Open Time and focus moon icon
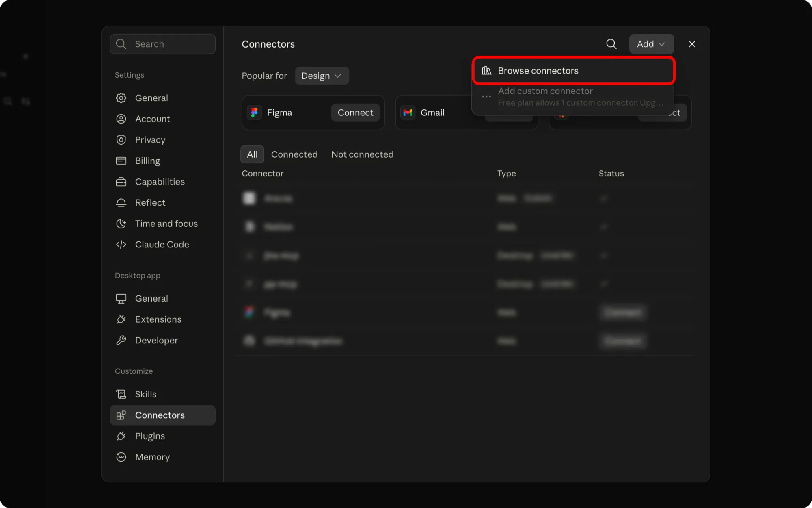Image resolution: width=812 pixels, height=508 pixels. point(121,224)
